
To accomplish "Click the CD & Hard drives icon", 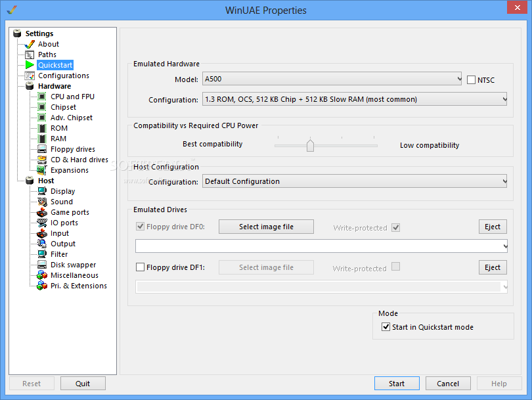I will tap(42, 160).
